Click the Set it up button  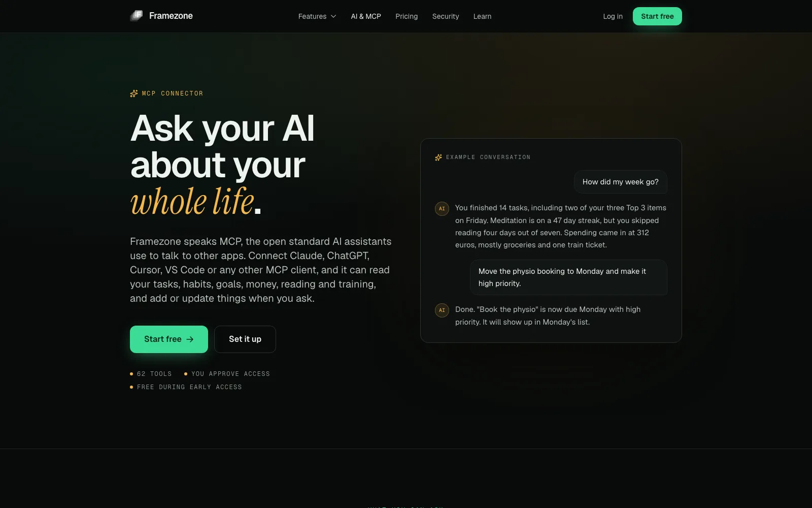[245, 339]
